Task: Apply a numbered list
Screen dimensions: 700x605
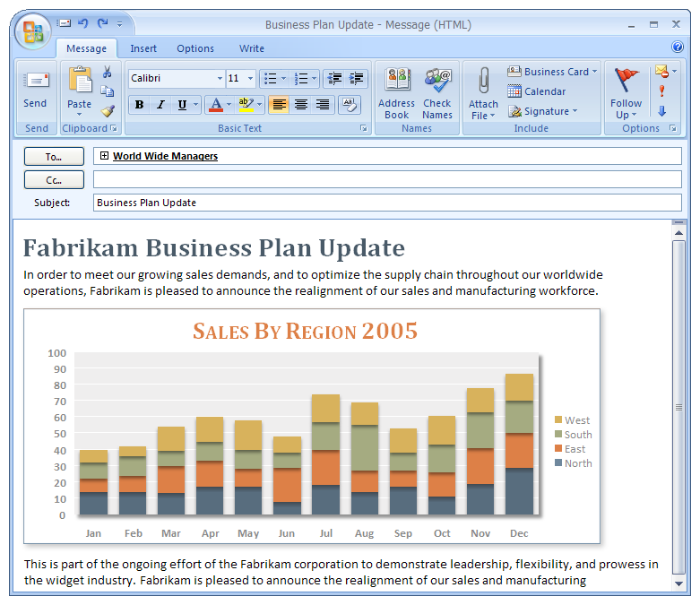Action: coord(301,79)
